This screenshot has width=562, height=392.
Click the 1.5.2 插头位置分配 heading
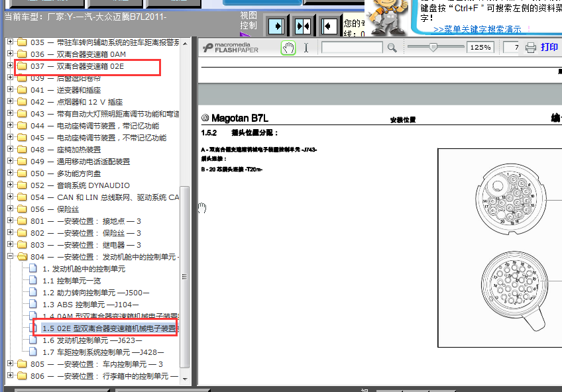tap(239, 133)
